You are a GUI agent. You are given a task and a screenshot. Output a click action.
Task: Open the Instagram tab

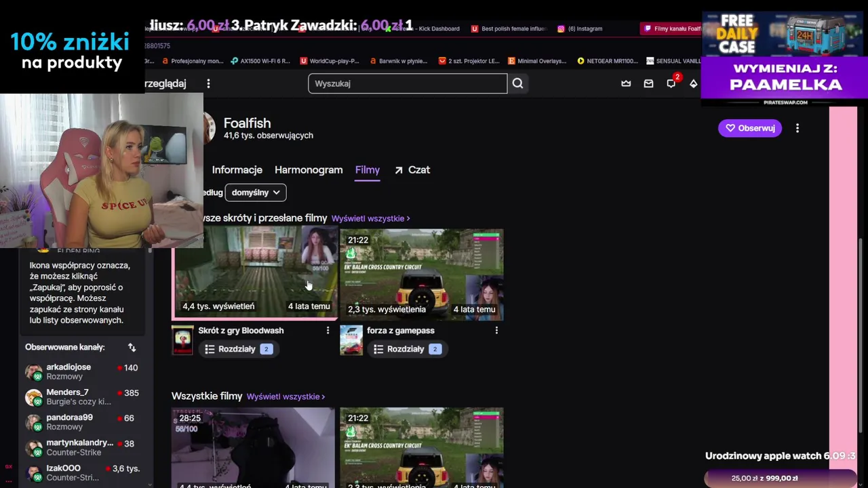click(580, 28)
